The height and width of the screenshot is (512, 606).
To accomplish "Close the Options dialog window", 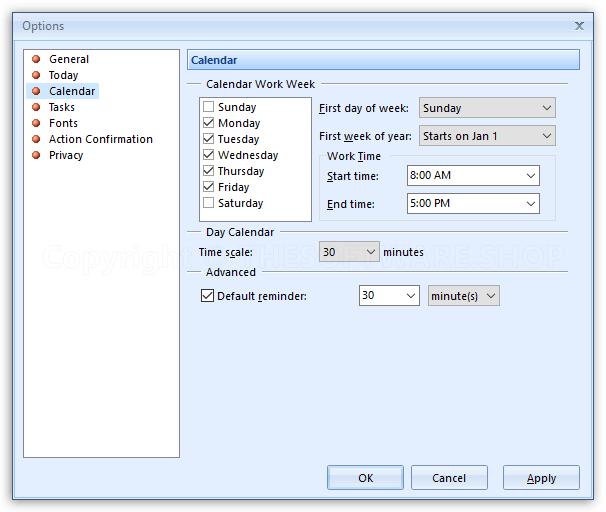I will (x=579, y=26).
